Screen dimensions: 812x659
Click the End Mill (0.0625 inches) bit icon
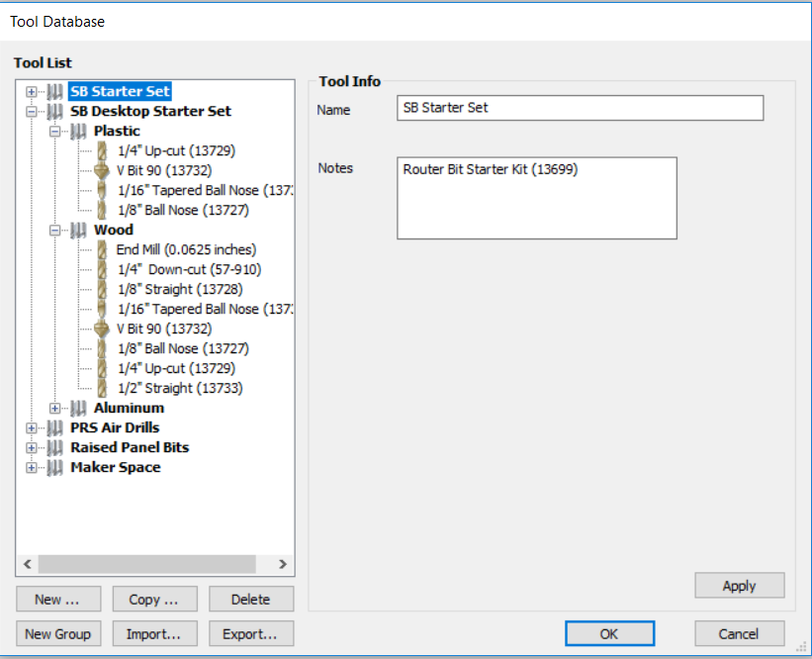click(x=102, y=249)
